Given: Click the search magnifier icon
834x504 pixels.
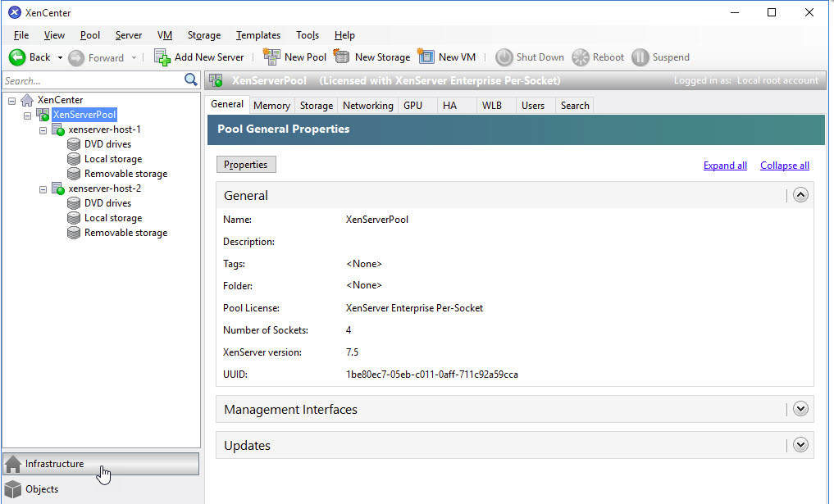Looking at the screenshot, I should point(191,79).
